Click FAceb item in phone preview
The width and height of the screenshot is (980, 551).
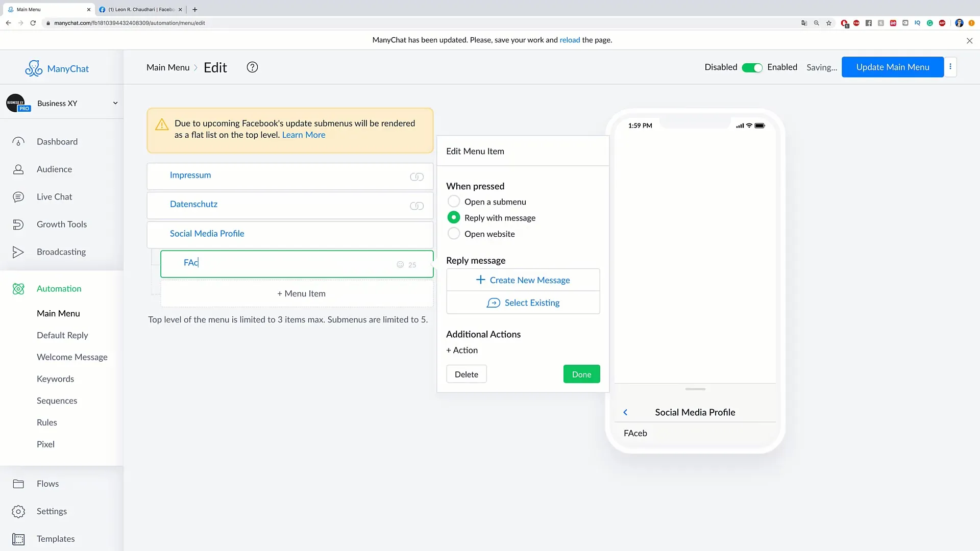click(x=695, y=433)
